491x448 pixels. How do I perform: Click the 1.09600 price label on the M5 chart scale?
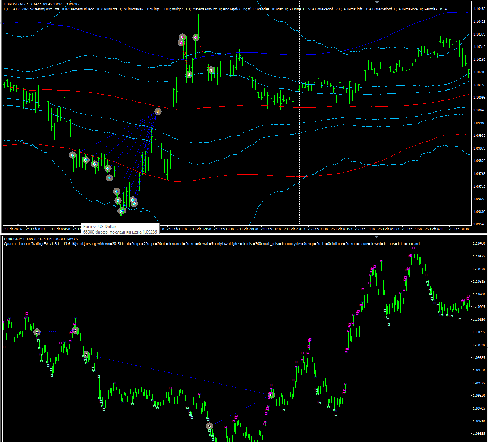[x=479, y=212]
